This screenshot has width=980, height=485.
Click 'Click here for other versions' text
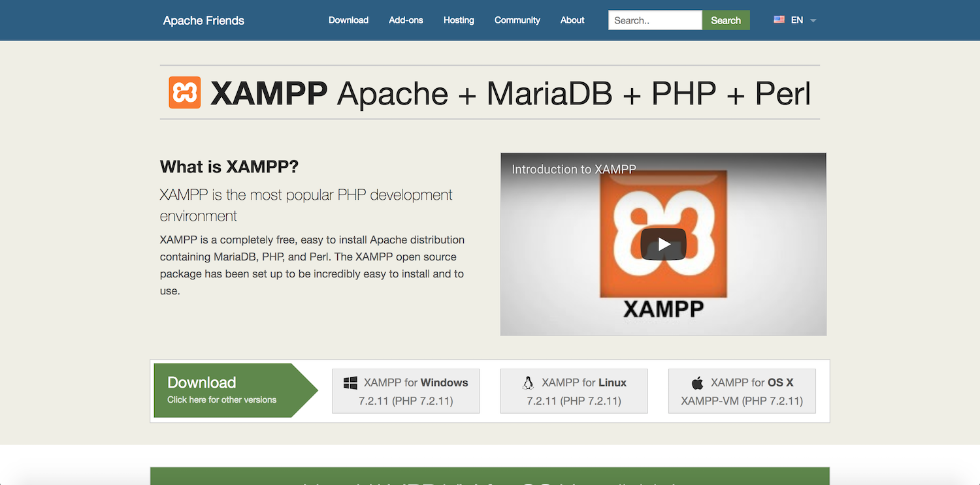pos(221,399)
